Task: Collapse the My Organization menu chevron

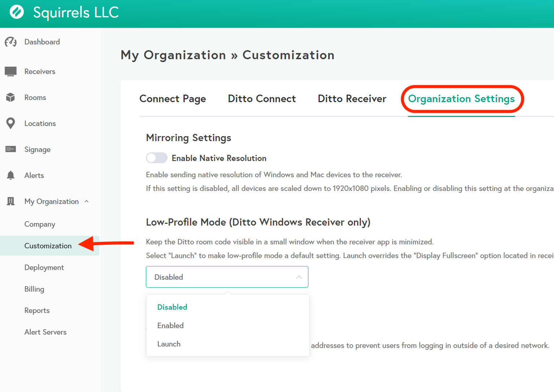Action: pos(87,201)
